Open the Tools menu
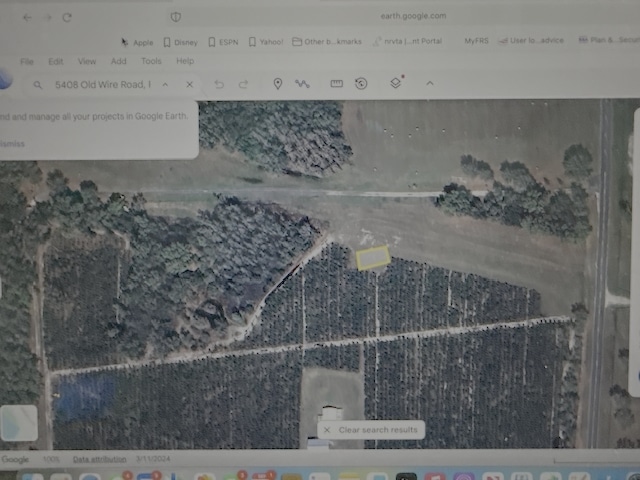Image resolution: width=640 pixels, height=480 pixels. click(x=151, y=61)
